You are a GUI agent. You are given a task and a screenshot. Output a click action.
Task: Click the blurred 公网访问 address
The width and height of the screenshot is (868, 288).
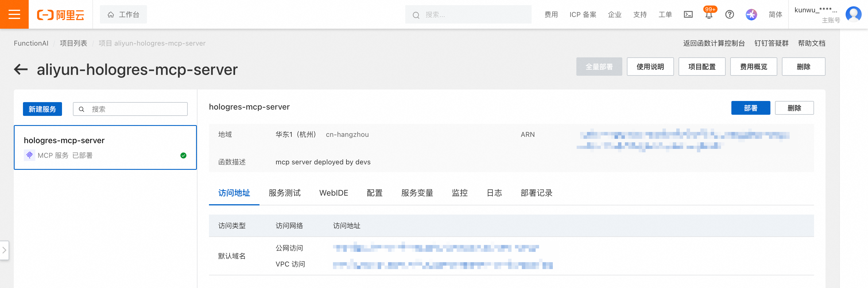coord(436,248)
